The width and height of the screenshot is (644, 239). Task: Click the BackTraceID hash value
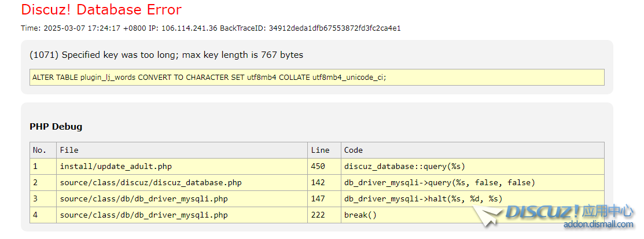tap(334, 28)
